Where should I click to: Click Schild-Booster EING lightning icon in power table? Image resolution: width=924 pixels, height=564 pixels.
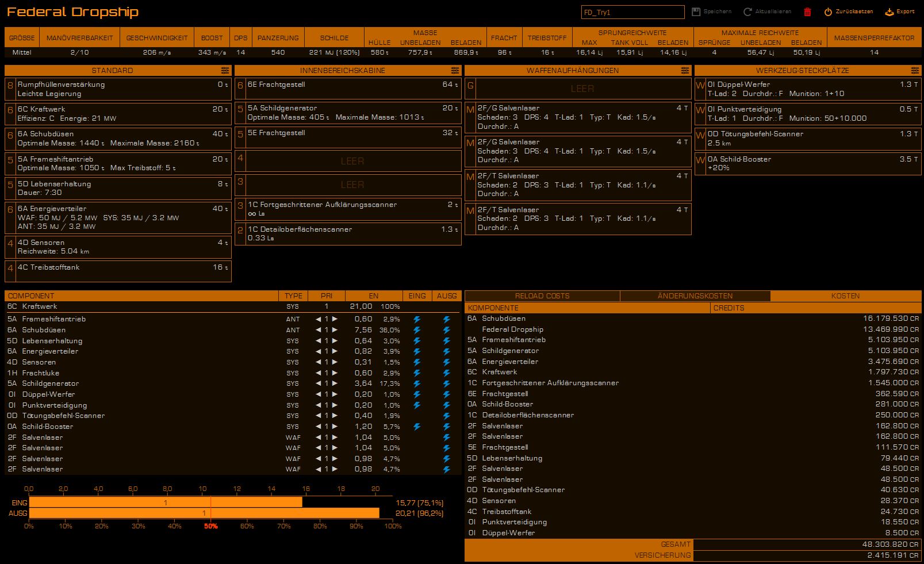click(x=417, y=427)
